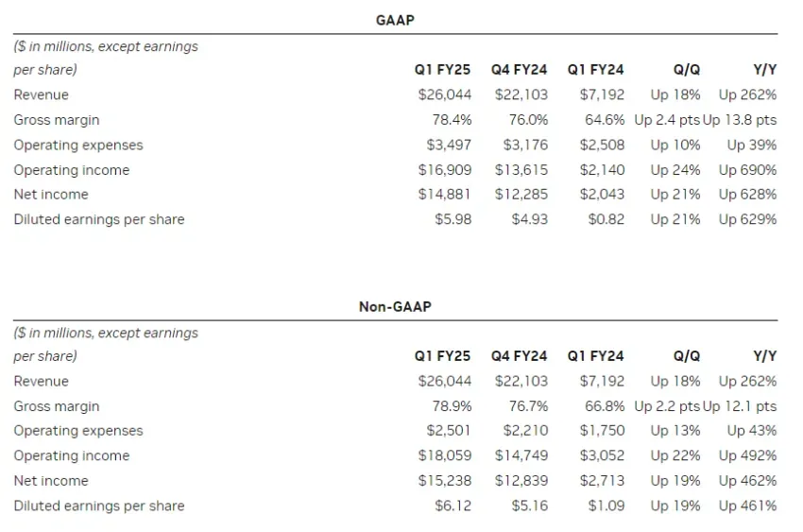803x532 pixels.
Task: Click the "Up 690%" year-over-year cell
Action: coord(747,170)
